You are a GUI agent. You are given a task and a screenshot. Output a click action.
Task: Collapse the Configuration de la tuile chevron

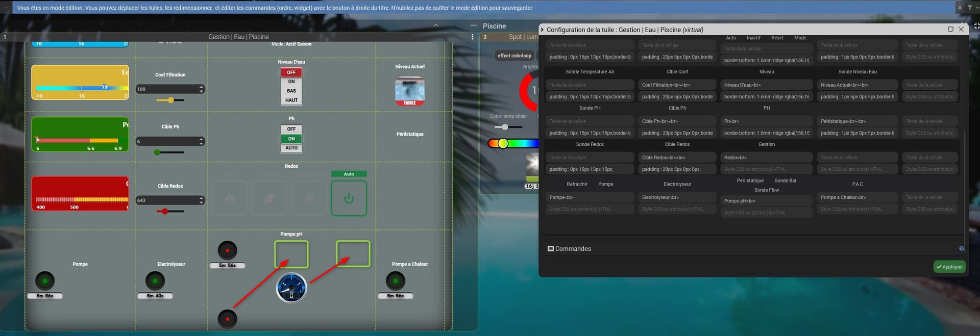pos(542,30)
